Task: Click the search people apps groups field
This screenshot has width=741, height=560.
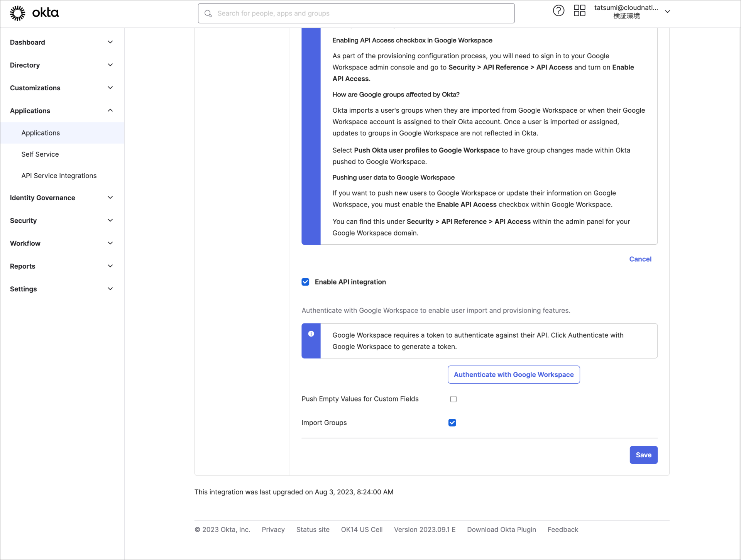Action: click(x=355, y=13)
